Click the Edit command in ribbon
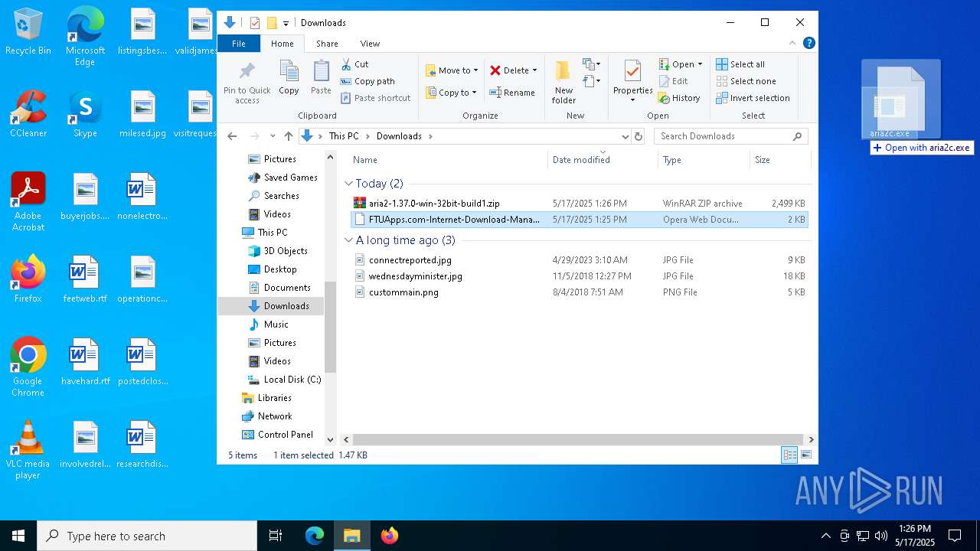The height and width of the screenshot is (551, 980). (672, 81)
